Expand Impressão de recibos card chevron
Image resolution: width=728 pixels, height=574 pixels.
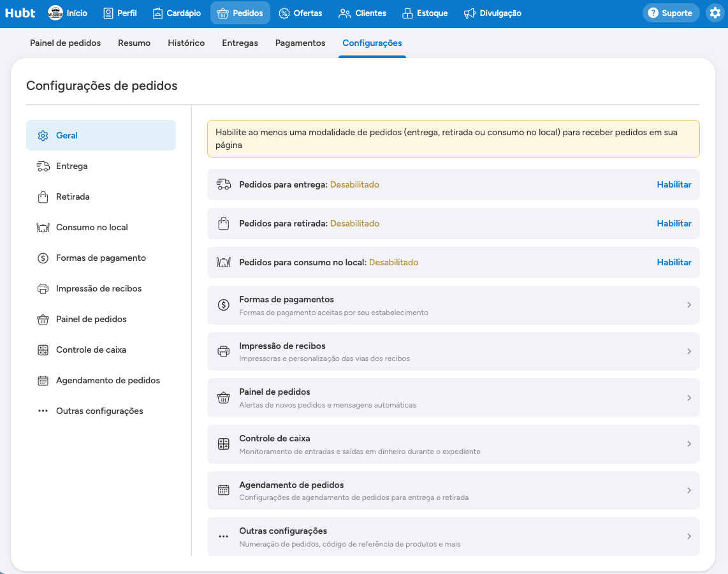click(x=689, y=351)
